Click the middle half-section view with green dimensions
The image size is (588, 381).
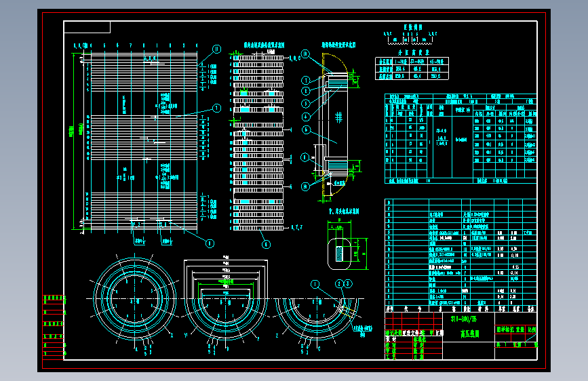pyautogui.click(x=226, y=299)
